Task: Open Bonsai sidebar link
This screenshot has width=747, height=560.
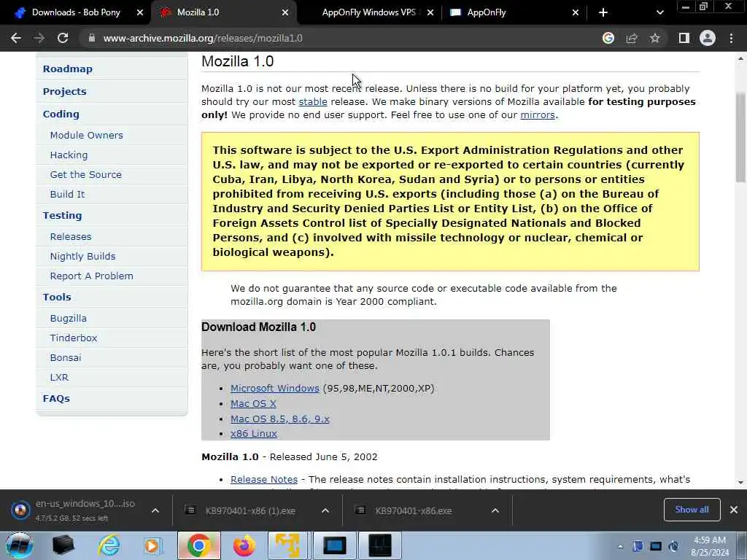Action: (65, 357)
